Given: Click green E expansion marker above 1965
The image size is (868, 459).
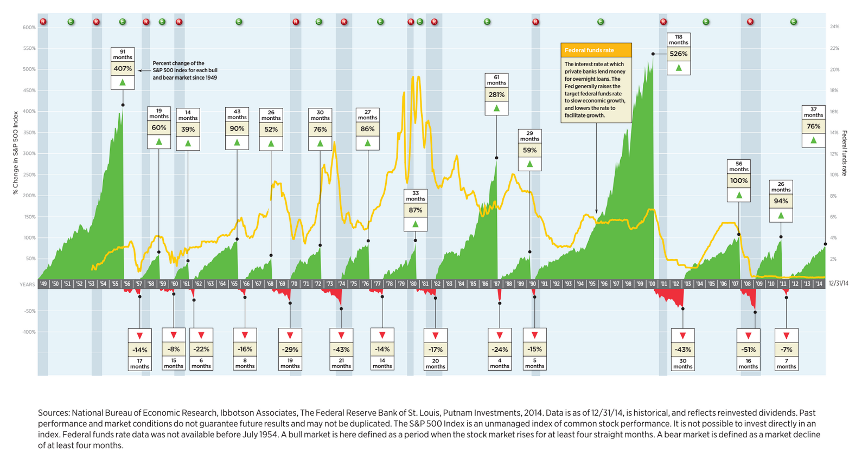Looking at the screenshot, I should point(239,22).
